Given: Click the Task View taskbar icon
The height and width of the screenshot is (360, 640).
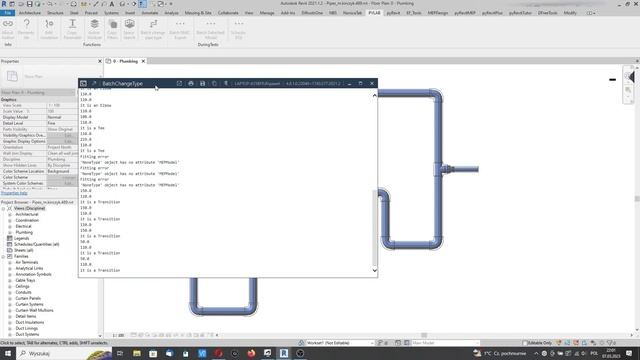Looking at the screenshot, I should (120, 353).
